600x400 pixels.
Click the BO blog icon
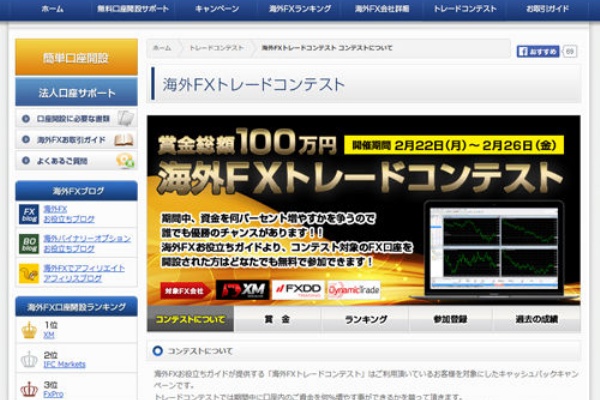[x=29, y=244]
